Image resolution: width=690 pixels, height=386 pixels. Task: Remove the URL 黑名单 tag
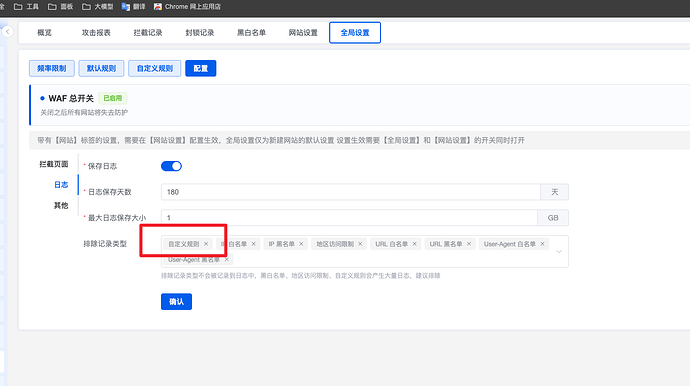[x=469, y=244]
